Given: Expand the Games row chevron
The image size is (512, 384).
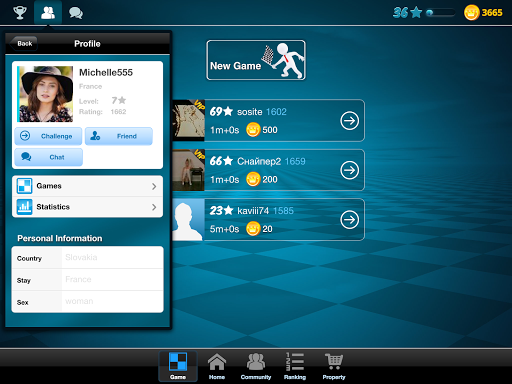Looking at the screenshot, I should 154,186.
